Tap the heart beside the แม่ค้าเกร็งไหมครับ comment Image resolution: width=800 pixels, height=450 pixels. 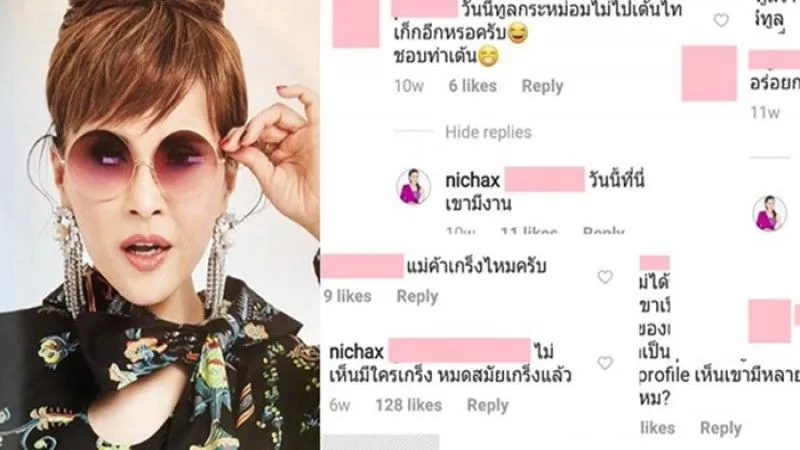(x=605, y=277)
